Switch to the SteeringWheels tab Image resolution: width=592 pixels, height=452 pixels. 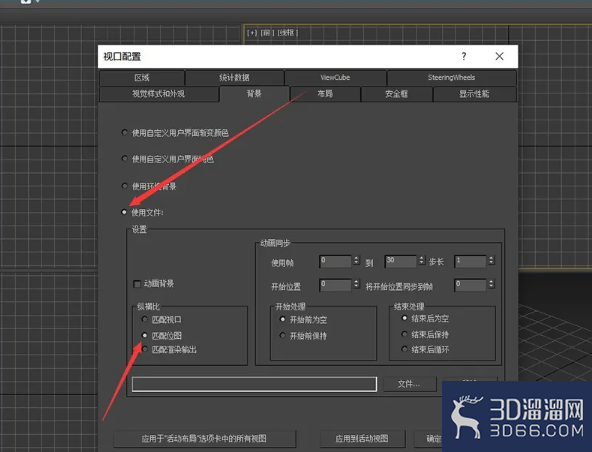[x=452, y=78]
